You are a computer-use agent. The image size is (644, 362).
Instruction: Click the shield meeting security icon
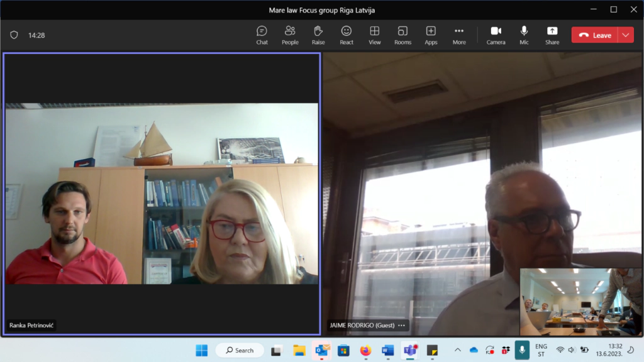[x=14, y=35]
